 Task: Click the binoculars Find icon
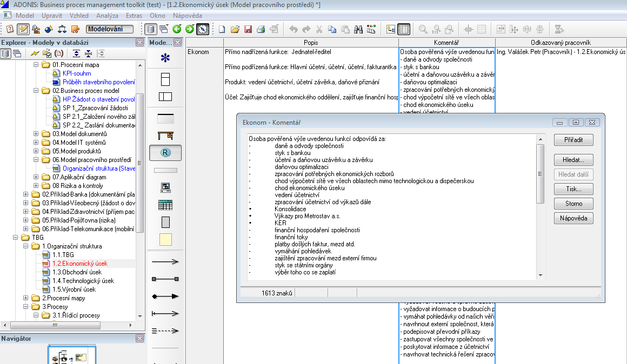point(358,29)
